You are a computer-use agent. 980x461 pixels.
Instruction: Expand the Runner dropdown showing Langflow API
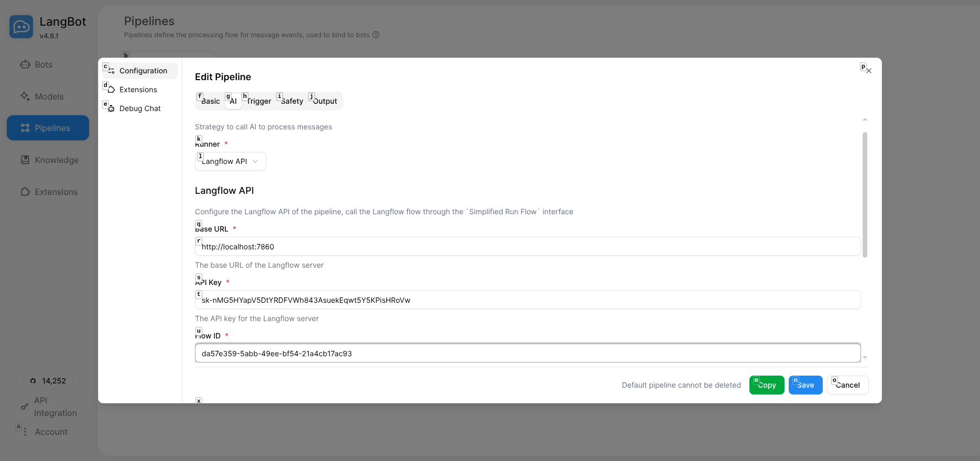pyautogui.click(x=231, y=161)
